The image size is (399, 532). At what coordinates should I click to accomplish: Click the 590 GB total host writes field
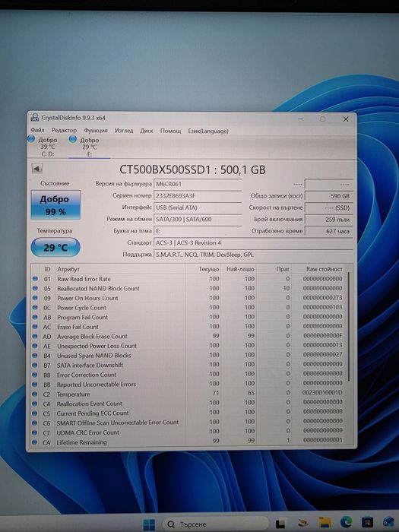[328, 196]
